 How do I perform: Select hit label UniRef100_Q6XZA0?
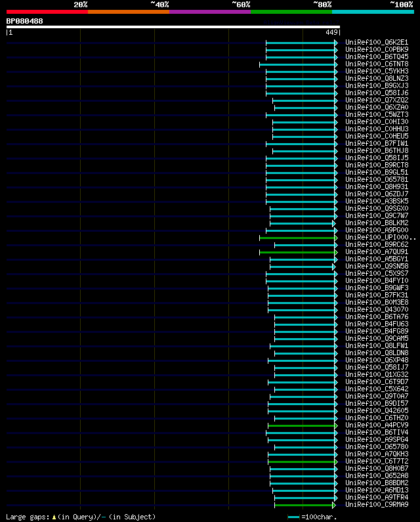377,107
